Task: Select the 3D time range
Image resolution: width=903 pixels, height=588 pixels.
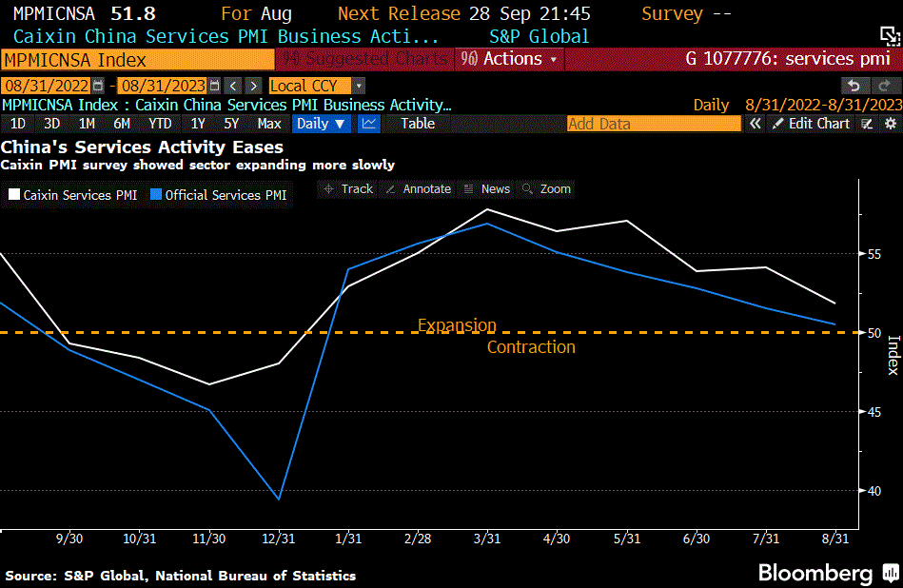Action: click(x=51, y=124)
